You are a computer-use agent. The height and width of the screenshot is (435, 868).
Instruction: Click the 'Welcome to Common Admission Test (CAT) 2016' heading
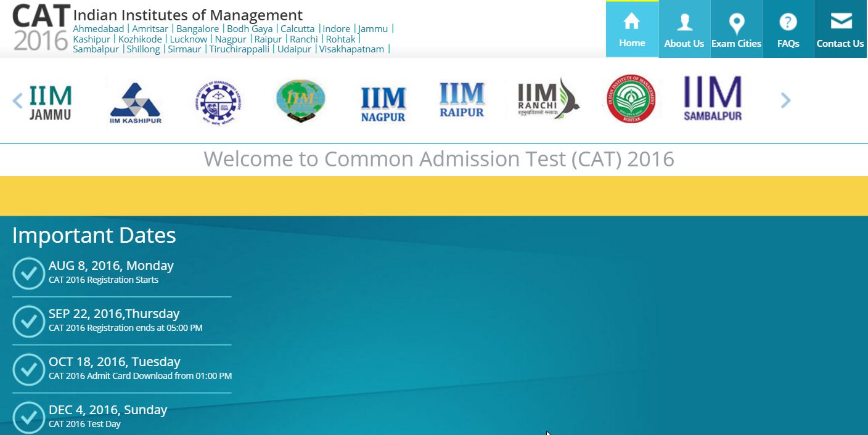439,159
